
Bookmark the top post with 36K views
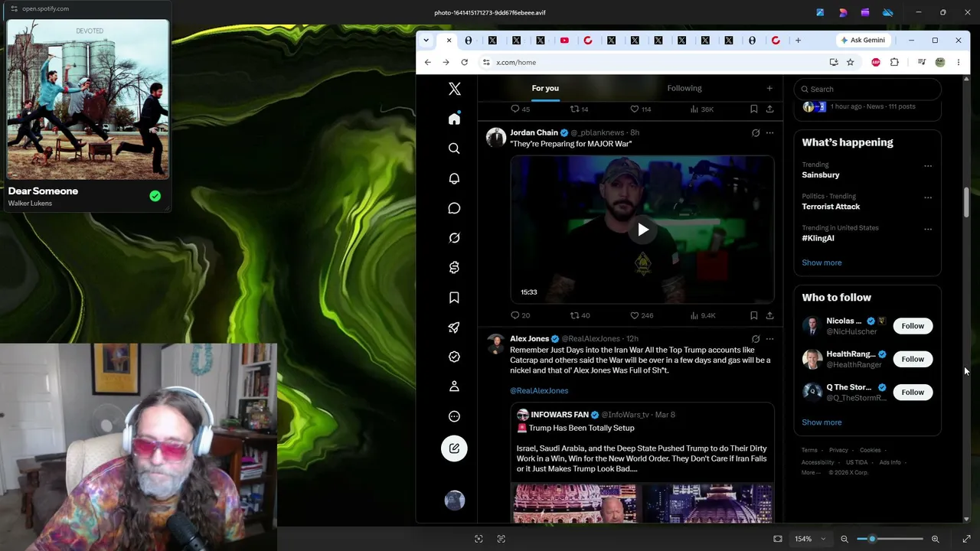click(x=753, y=109)
